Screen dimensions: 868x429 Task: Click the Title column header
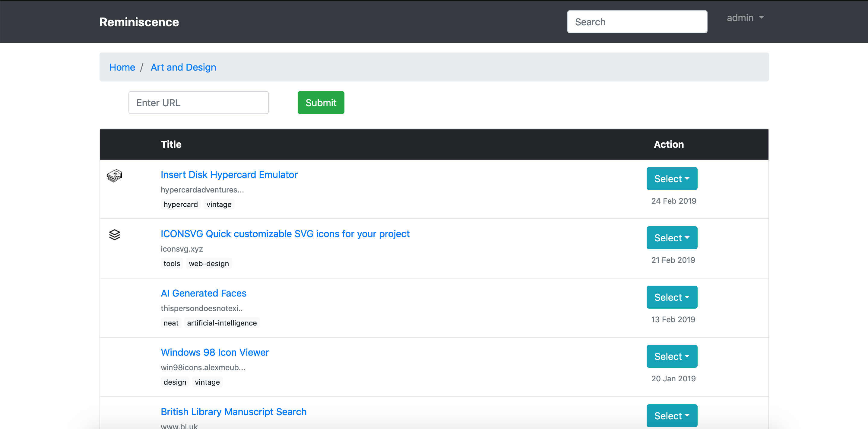pyautogui.click(x=171, y=144)
